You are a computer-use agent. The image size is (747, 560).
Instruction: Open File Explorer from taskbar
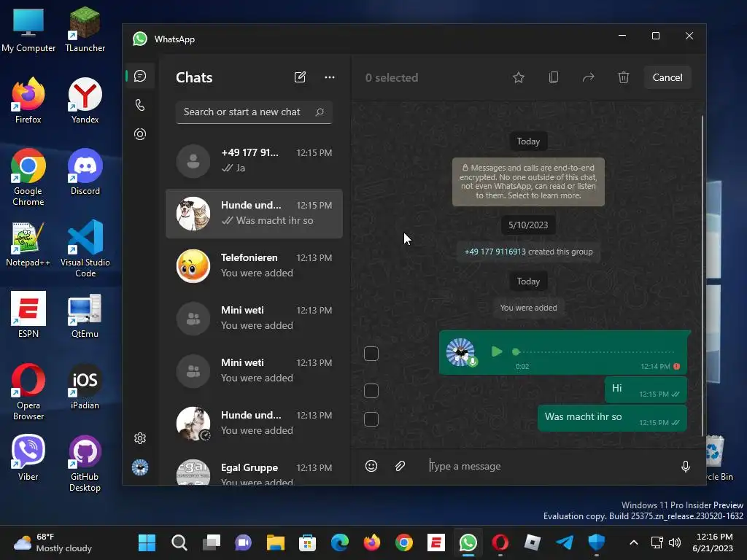click(x=275, y=542)
